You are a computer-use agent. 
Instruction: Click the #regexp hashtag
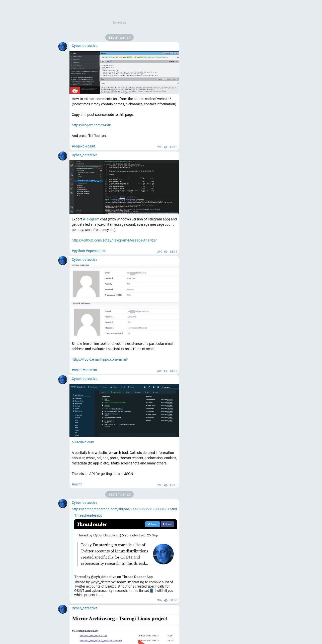point(78,146)
